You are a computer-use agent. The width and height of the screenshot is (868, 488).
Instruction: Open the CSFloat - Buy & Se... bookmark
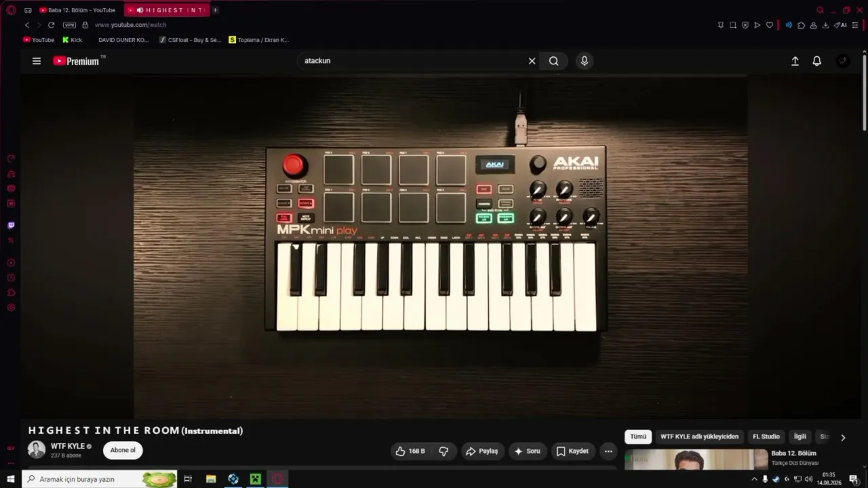(x=191, y=40)
